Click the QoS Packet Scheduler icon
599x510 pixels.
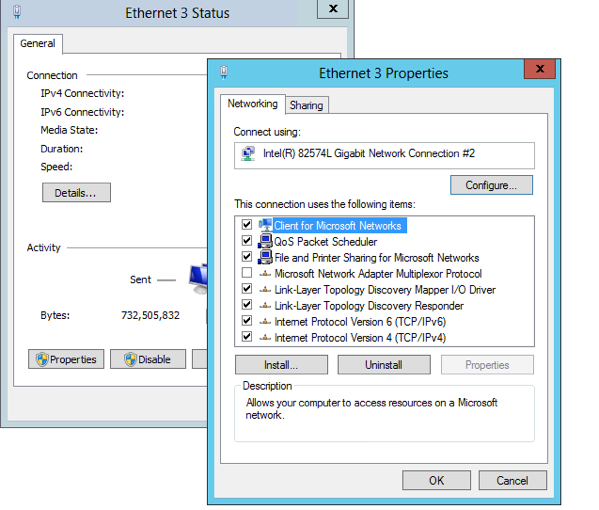click(265, 241)
